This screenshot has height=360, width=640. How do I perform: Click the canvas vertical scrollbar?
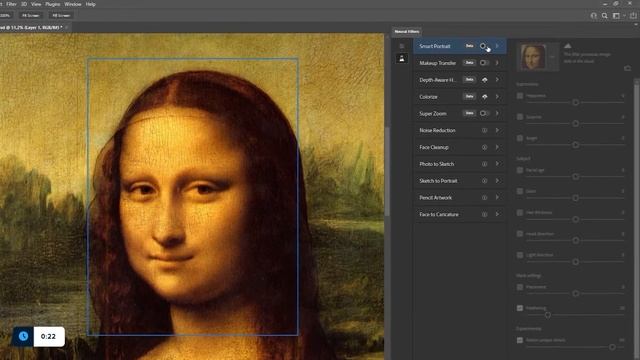click(387, 171)
